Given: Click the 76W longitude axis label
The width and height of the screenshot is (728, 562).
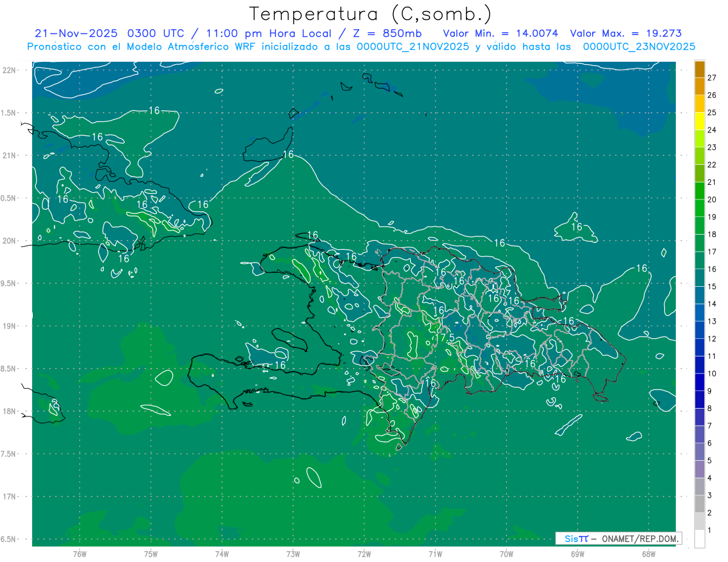Looking at the screenshot, I should tap(79, 554).
